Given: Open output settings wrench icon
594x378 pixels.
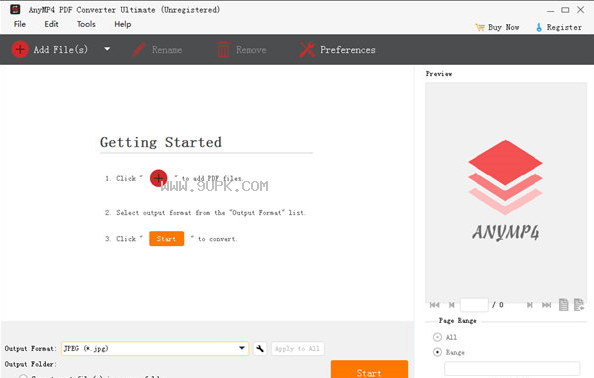Looking at the screenshot, I should 260,348.
